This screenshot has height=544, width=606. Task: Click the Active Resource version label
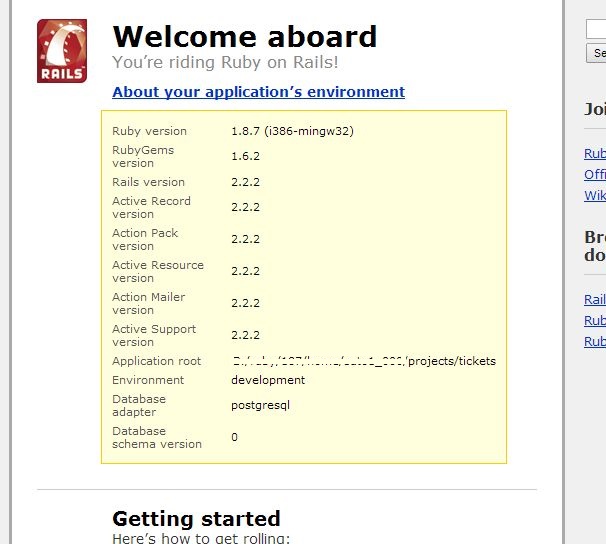click(x=158, y=272)
